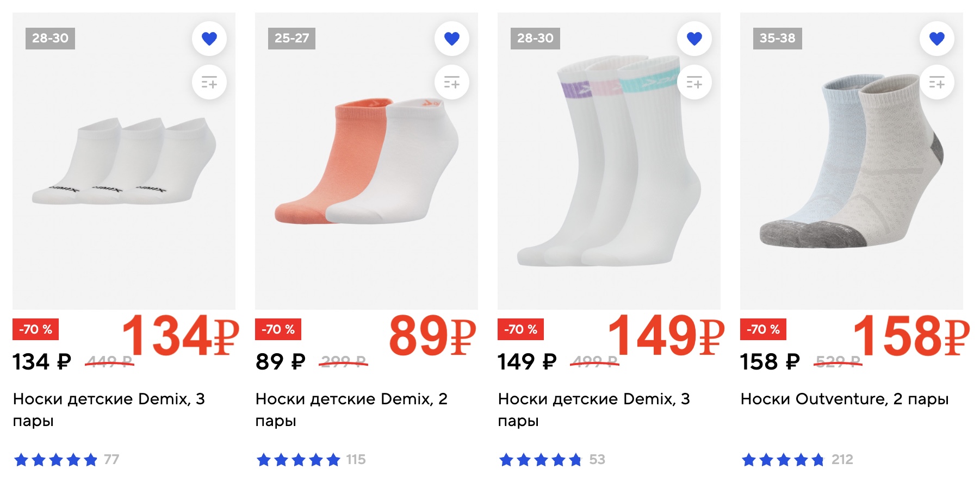Add striped Demix crew socks to comparison
980x482 pixels.
(694, 83)
